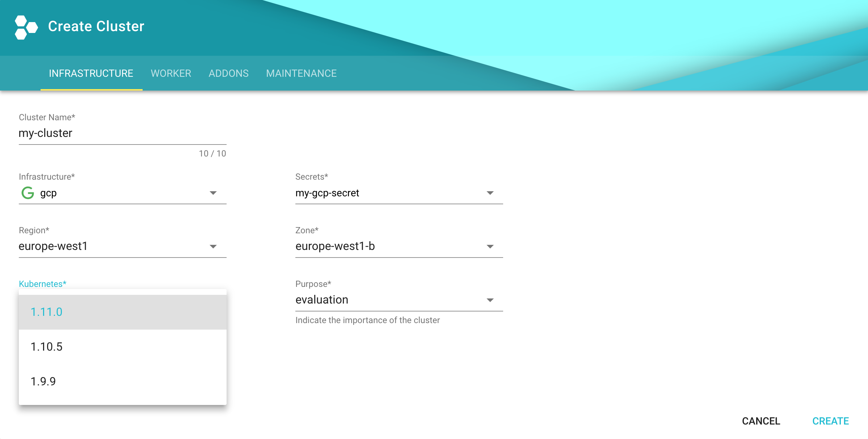This screenshot has width=868, height=439.
Task: Go to the Maintenance tab
Action: pyautogui.click(x=301, y=74)
